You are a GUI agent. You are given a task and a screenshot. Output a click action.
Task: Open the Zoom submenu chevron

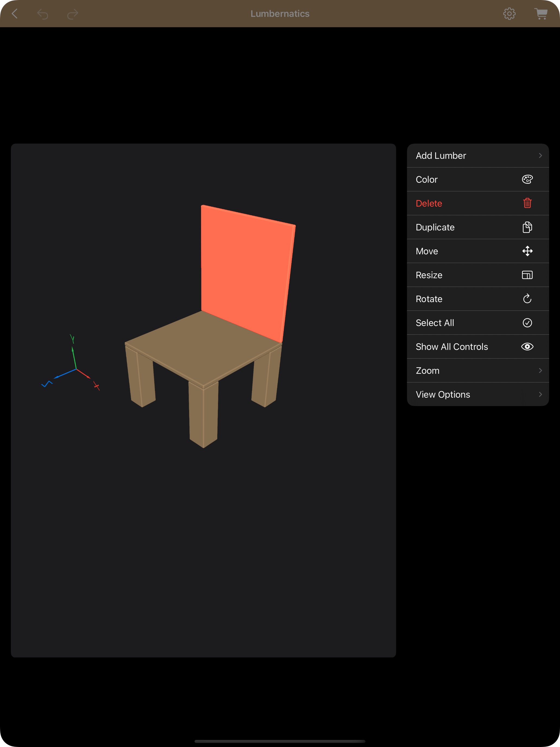tap(478, 371)
